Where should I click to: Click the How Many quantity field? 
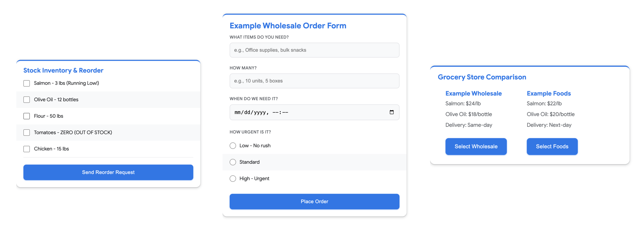coord(314,81)
